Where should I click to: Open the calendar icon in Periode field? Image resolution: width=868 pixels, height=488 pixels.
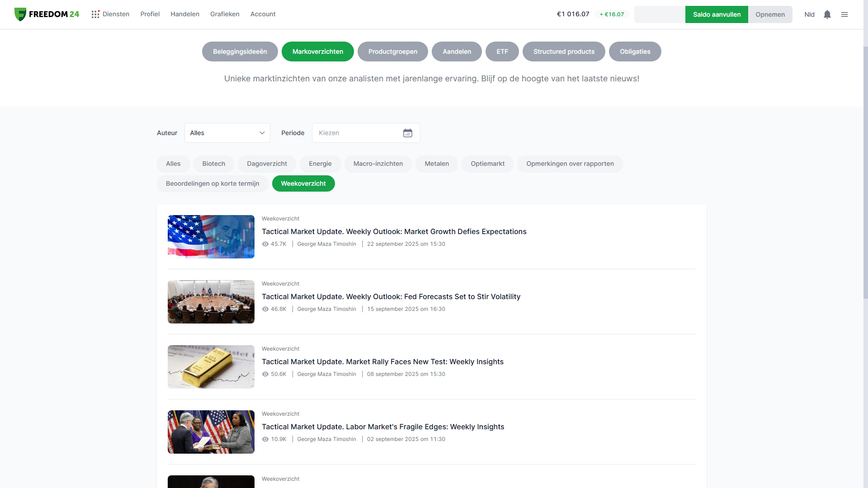click(407, 133)
